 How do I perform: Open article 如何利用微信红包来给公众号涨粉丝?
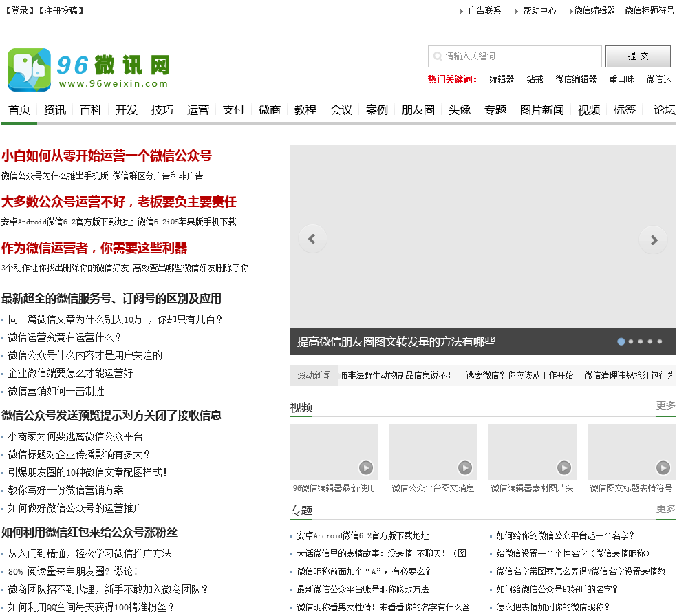89,532
